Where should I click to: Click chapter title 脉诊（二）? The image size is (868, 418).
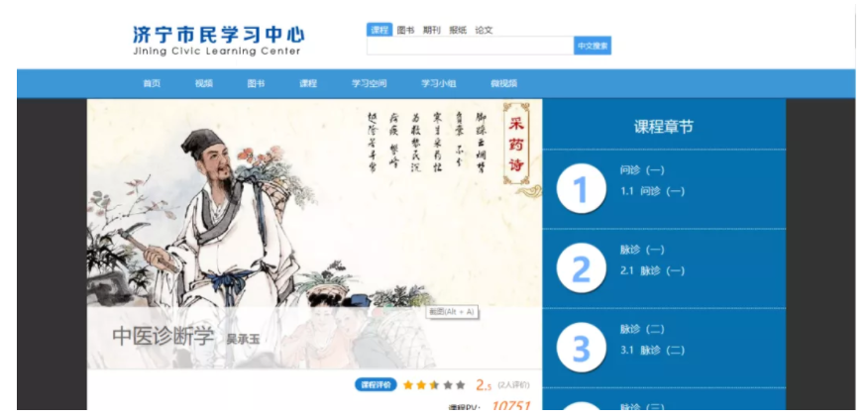tap(642, 330)
